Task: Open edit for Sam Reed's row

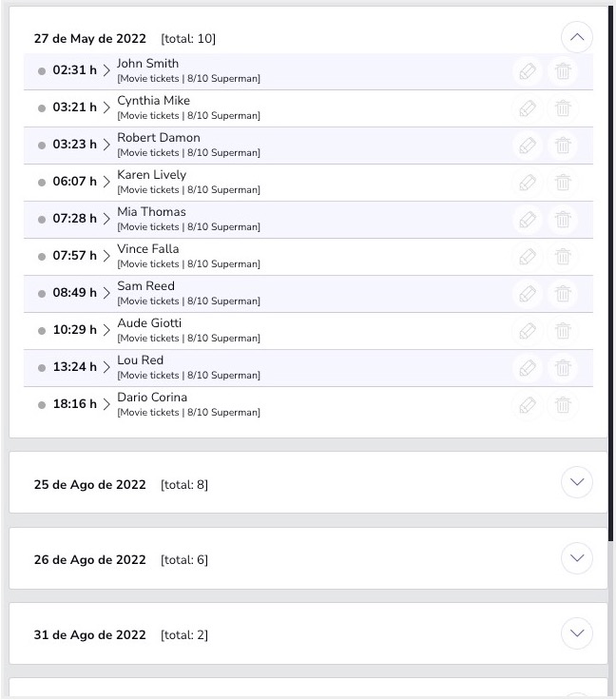Action: pos(528,294)
